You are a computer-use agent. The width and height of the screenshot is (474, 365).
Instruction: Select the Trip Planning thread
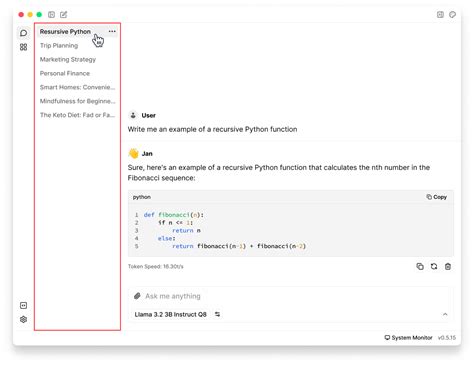click(x=59, y=46)
